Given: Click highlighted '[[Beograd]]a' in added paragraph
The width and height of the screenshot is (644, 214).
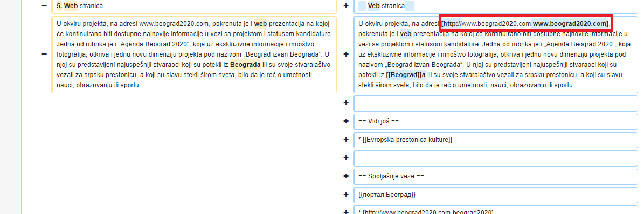Looking at the screenshot, I should 406,75.
